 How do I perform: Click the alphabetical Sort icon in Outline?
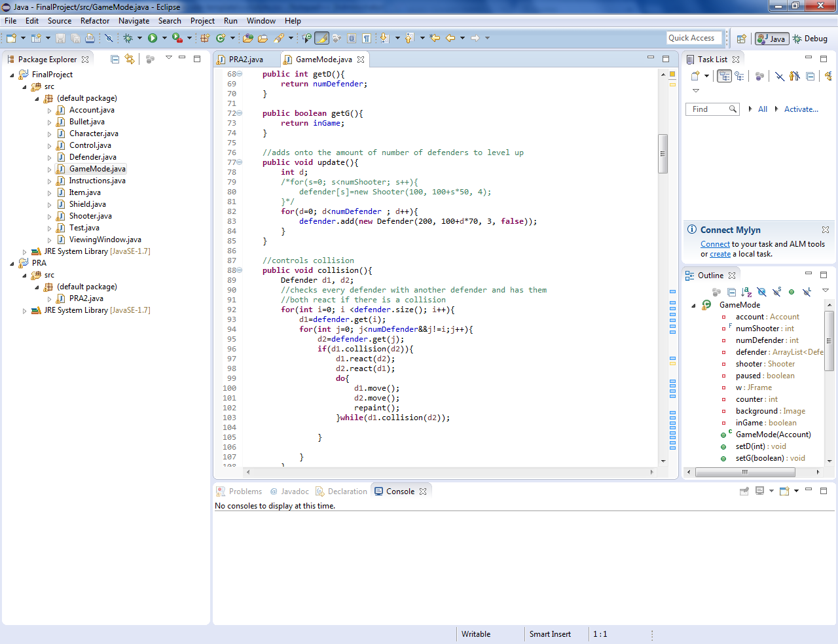coord(746,292)
